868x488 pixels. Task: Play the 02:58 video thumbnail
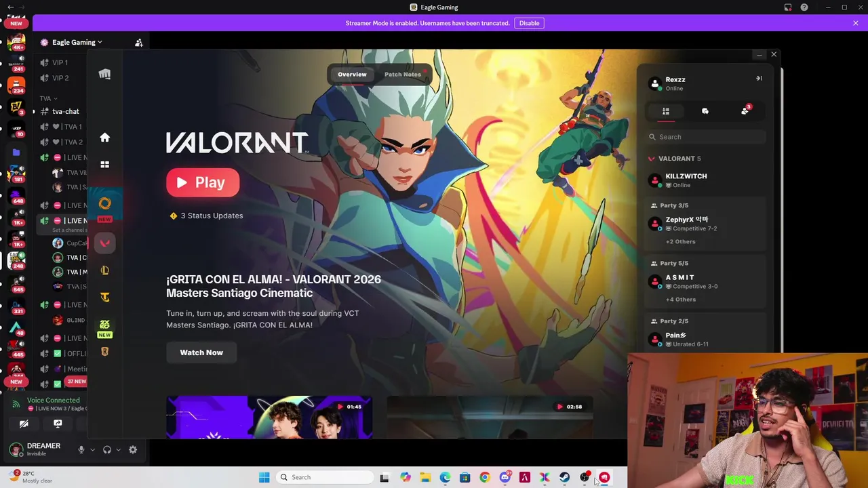(490, 418)
